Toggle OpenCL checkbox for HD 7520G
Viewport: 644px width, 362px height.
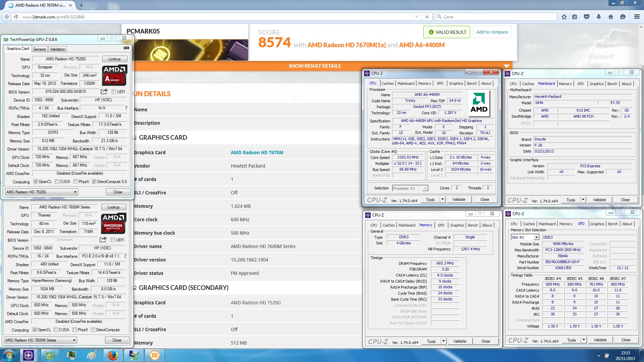point(36,182)
